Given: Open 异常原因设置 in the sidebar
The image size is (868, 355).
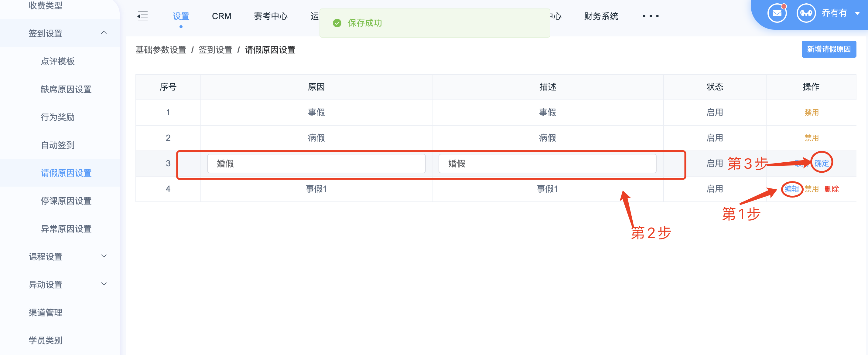Looking at the screenshot, I should [66, 229].
